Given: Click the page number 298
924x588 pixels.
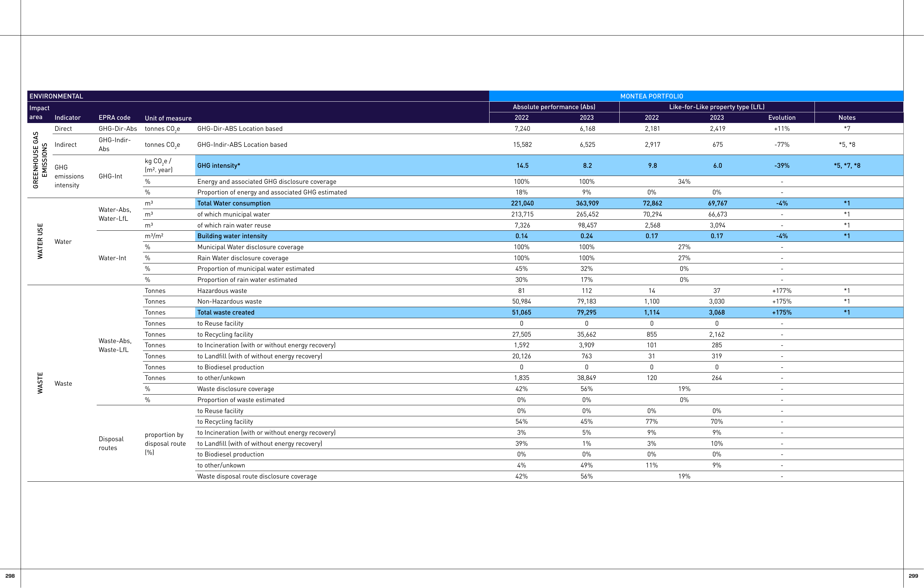Looking at the screenshot, I should pyautogui.click(x=10, y=576).
